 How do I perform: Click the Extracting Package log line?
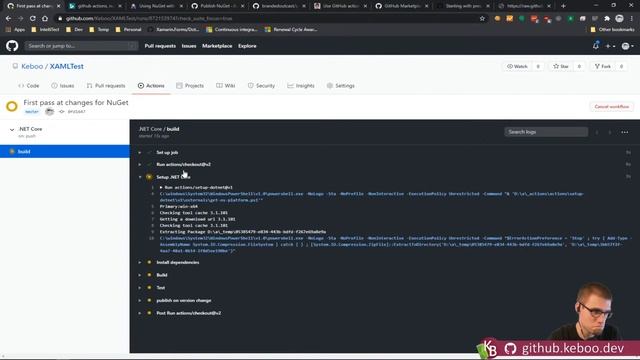tap(243, 232)
